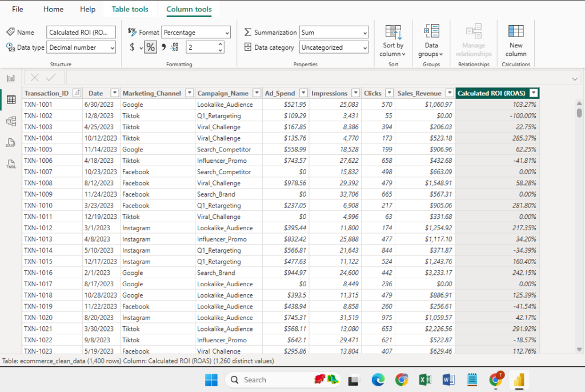Expand the formula bar chevron

point(575,79)
